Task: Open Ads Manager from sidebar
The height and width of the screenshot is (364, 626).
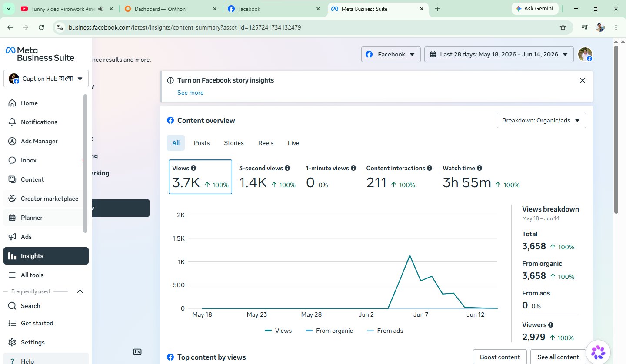Action: pyautogui.click(x=46, y=141)
